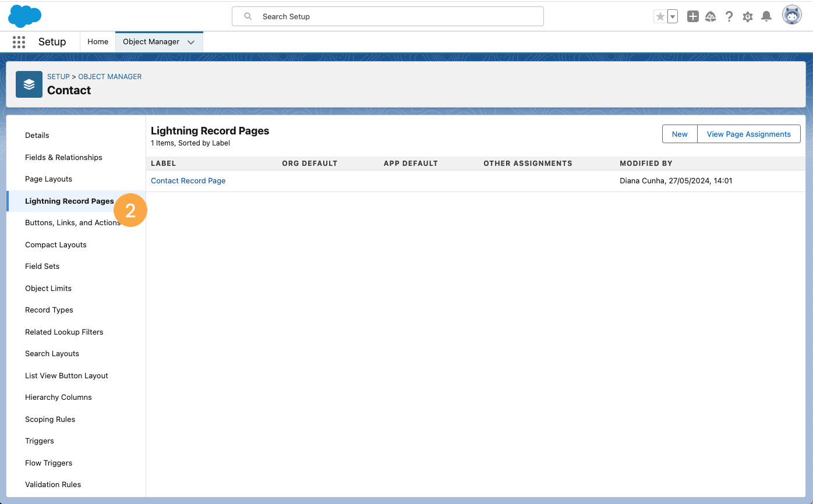Click the favorites star icon

coord(660,16)
